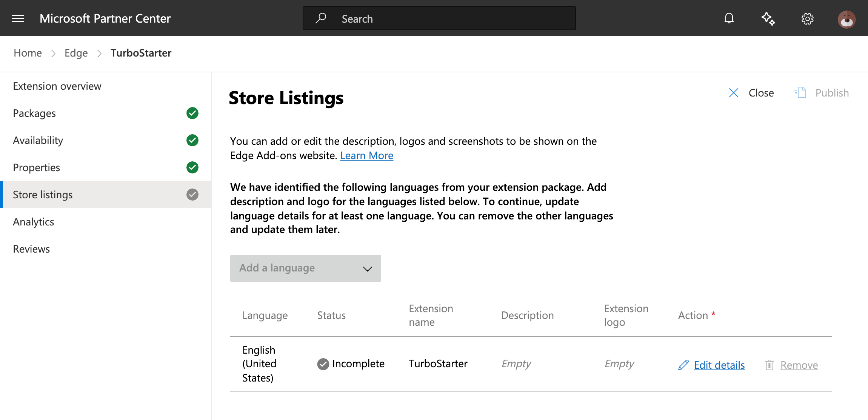This screenshot has height=420, width=868.
Task: Open the hamburger navigation menu
Action: pos(18,18)
